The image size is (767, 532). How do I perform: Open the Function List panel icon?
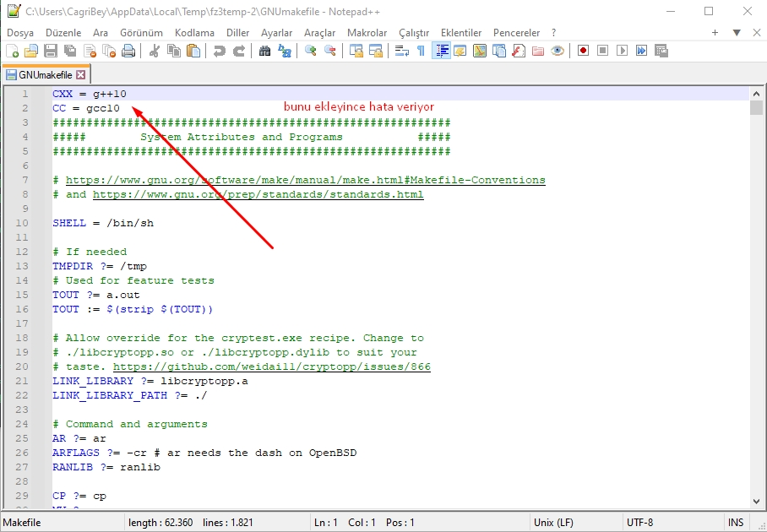click(x=519, y=51)
